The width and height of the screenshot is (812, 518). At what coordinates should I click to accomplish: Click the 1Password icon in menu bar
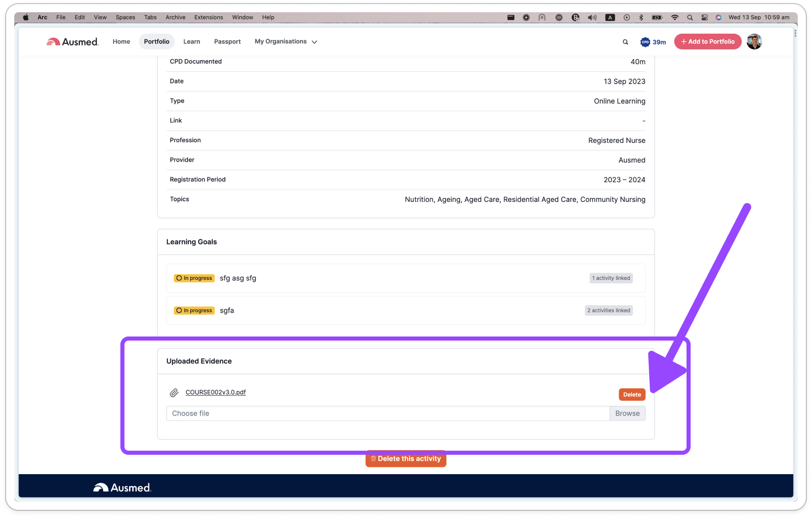click(x=559, y=17)
